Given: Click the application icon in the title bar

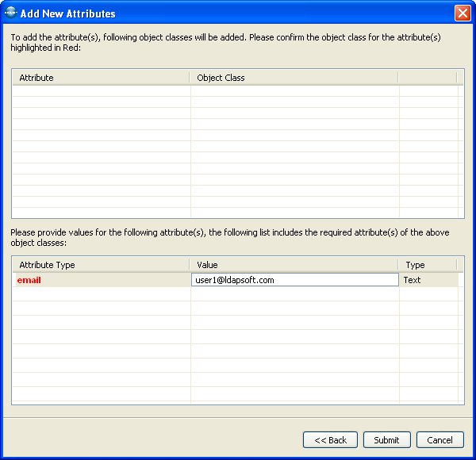Looking at the screenshot, I should (x=10, y=13).
